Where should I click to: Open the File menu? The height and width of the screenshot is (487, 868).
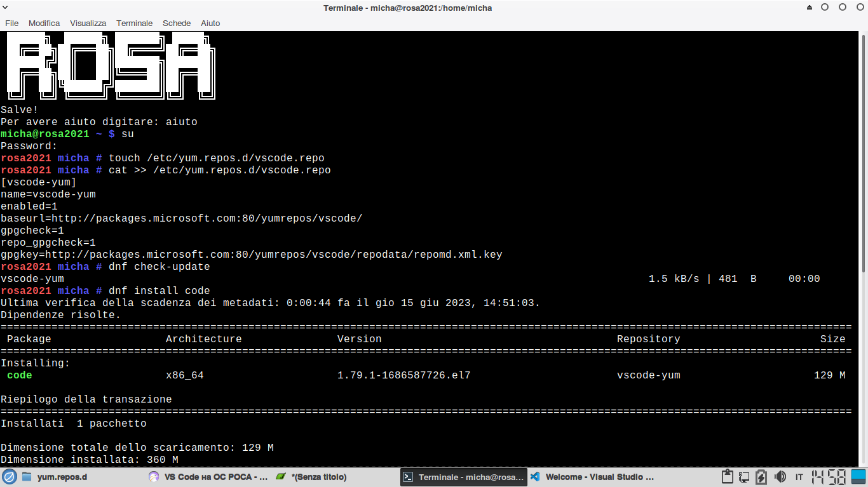coord(12,23)
